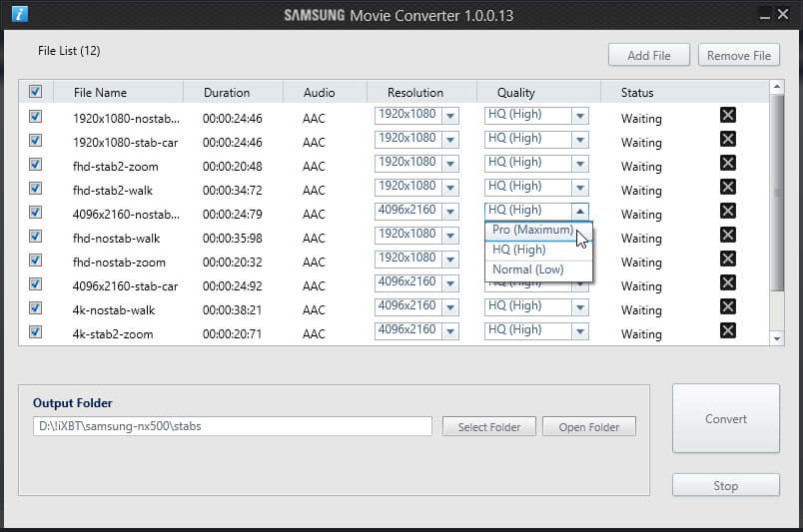Viewport: 803px width, 532px height.
Task: Open quality dropdown for 4k-nostab-walk
Action: coord(579,307)
